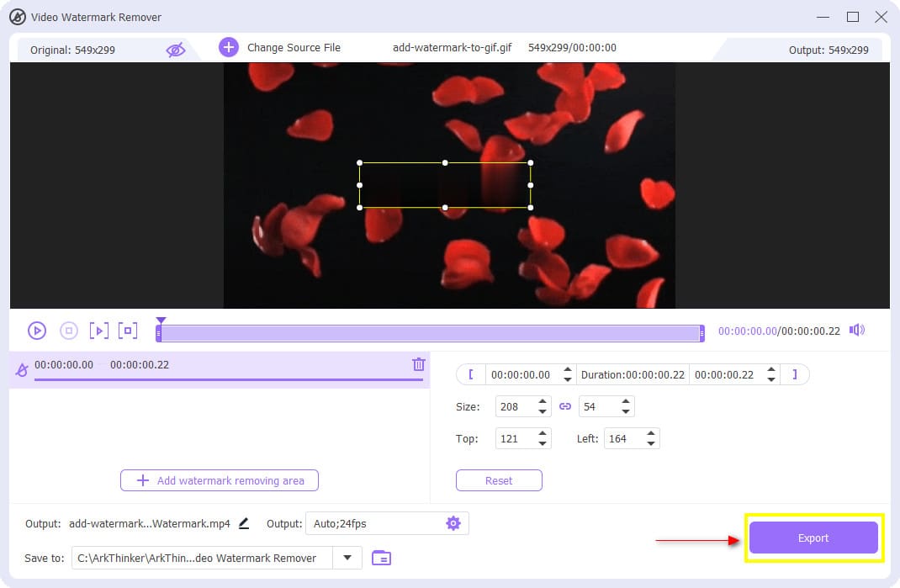Click the Left field showing 164
Screen dimensions: 900x588
point(624,439)
